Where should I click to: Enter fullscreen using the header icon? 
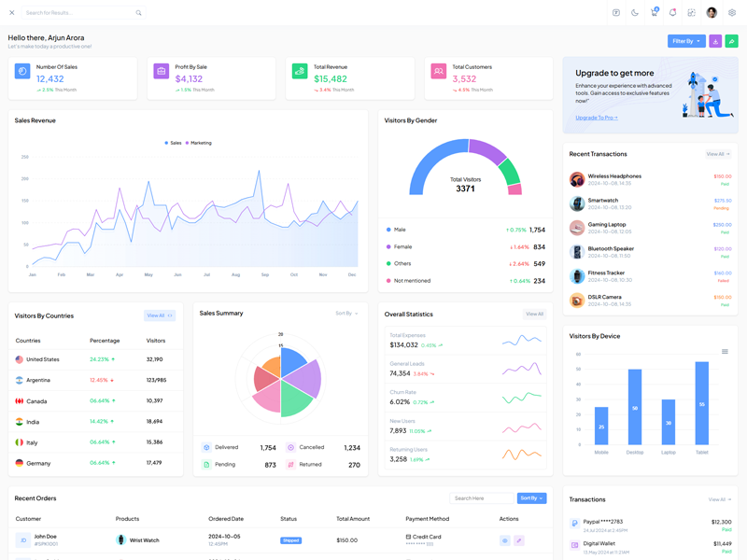(691, 13)
